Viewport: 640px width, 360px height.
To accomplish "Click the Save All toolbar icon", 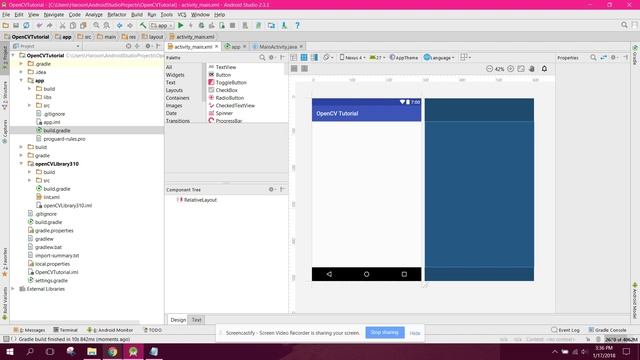I will tap(16, 25).
